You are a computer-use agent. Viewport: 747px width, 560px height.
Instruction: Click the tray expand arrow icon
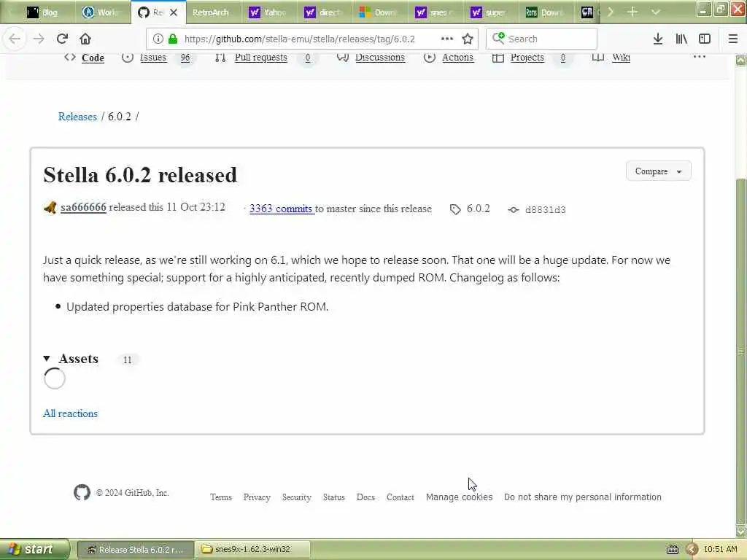click(692, 550)
